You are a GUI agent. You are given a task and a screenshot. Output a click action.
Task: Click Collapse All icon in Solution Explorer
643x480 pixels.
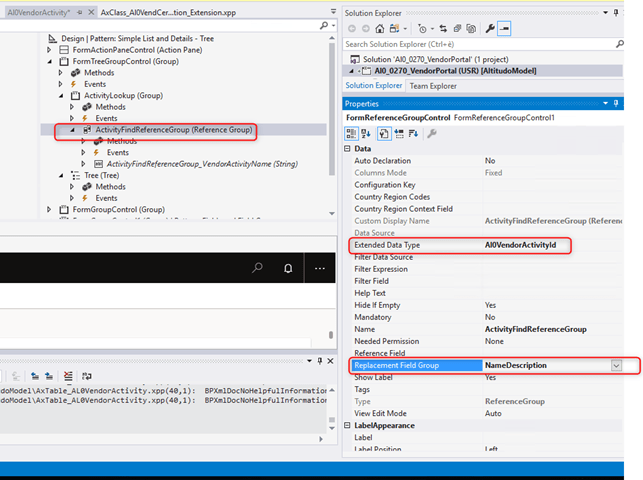click(456, 29)
